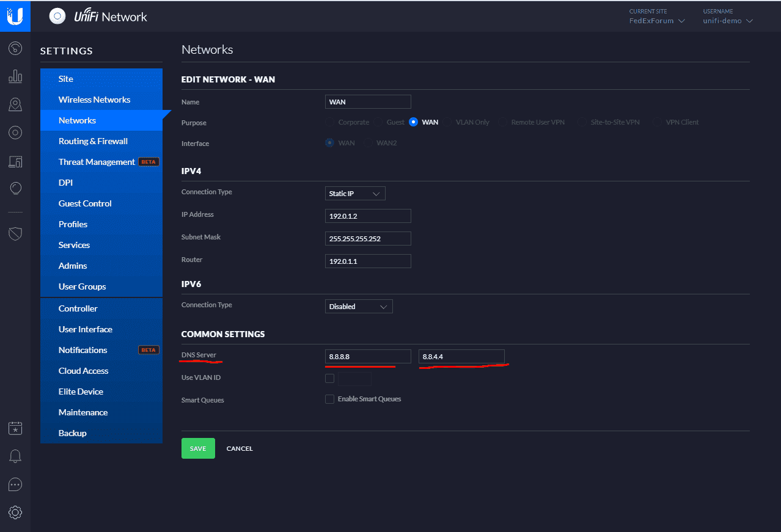The image size is (781, 532).
Task: Open the Dashboard gauge icon in sidebar
Action: point(15,48)
